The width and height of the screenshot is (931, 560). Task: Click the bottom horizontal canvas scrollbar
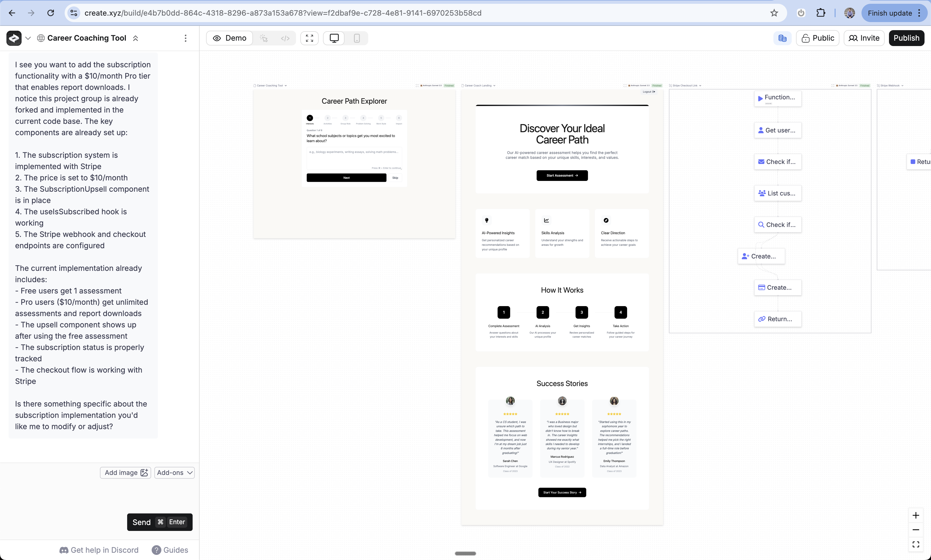[465, 553]
